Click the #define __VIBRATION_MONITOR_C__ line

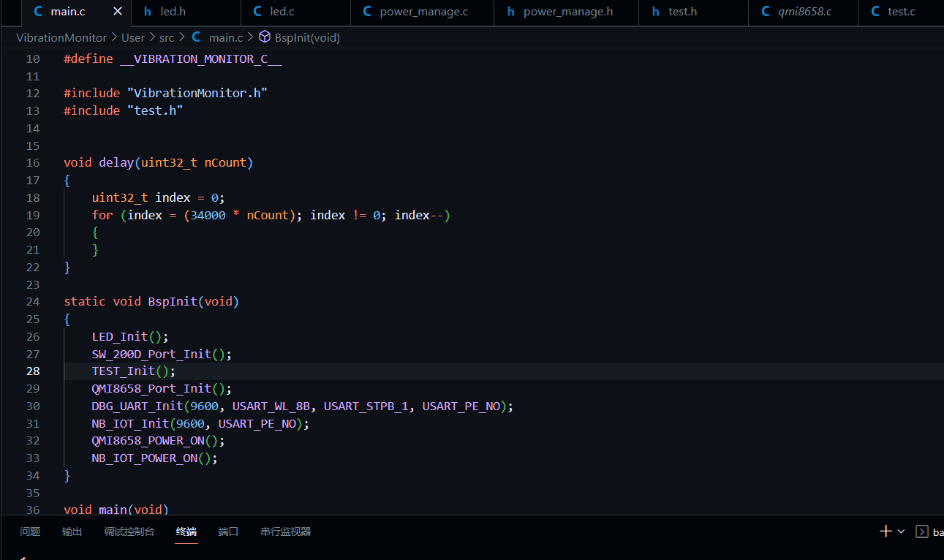click(x=173, y=59)
